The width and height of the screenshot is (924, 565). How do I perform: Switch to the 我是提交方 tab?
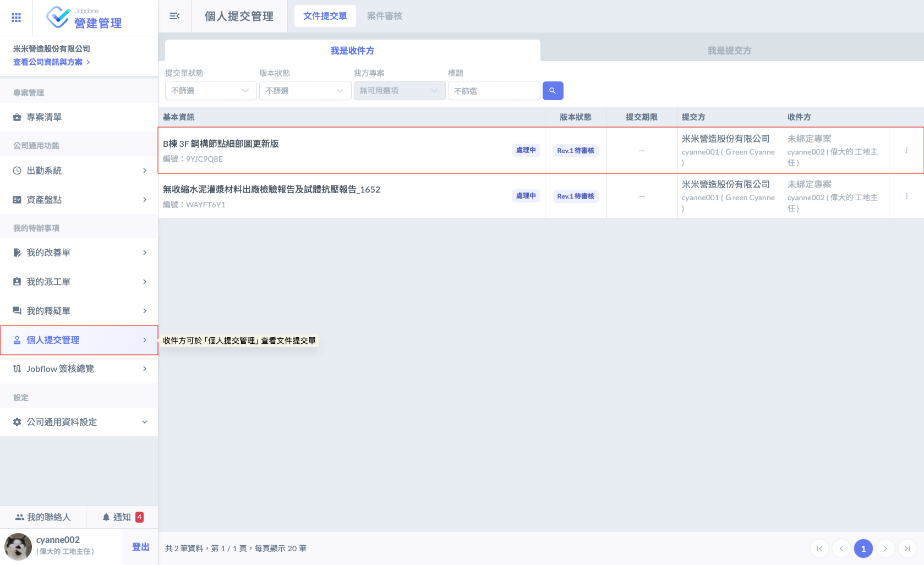[730, 51]
